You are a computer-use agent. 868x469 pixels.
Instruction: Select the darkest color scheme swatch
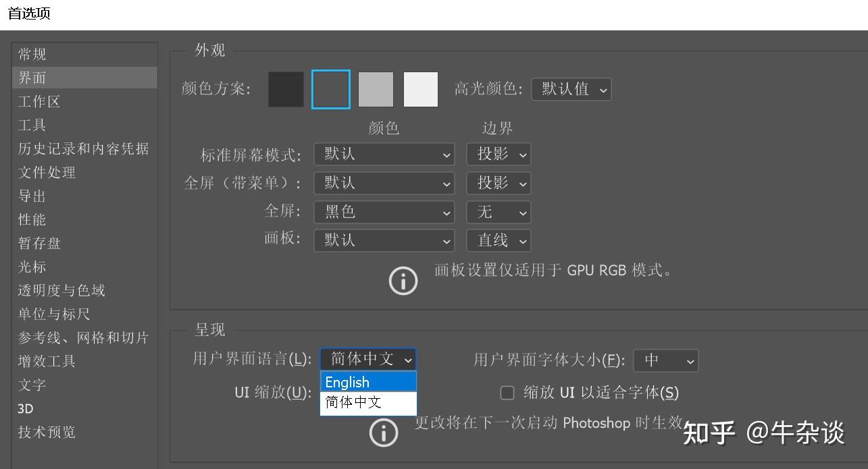tap(285, 88)
